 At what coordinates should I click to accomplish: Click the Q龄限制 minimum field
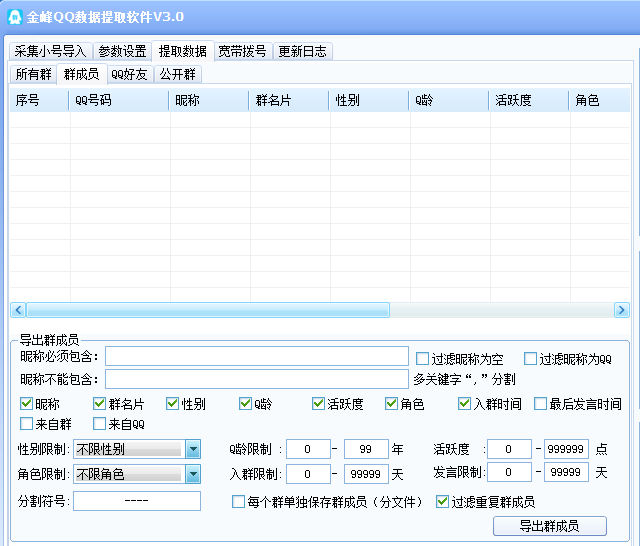click(x=308, y=449)
